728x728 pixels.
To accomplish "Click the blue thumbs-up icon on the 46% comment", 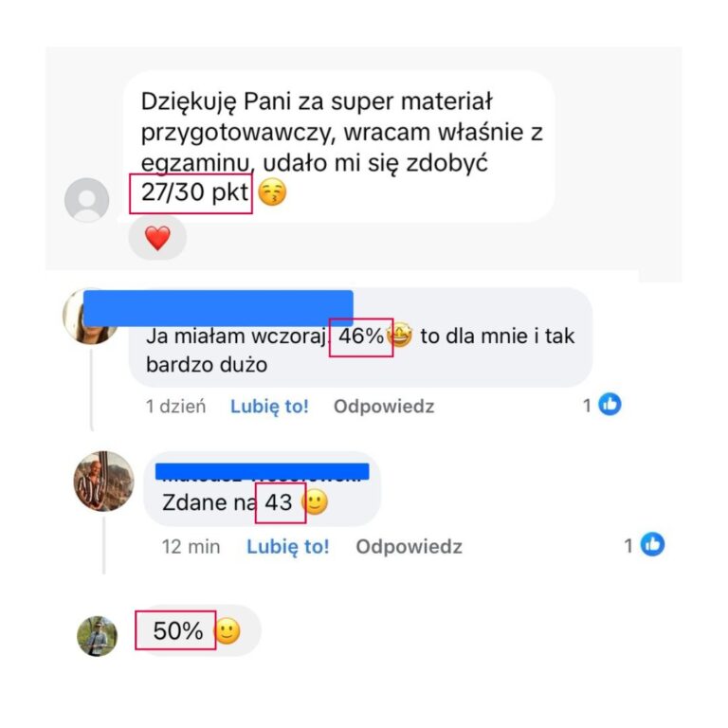I will coord(610,405).
